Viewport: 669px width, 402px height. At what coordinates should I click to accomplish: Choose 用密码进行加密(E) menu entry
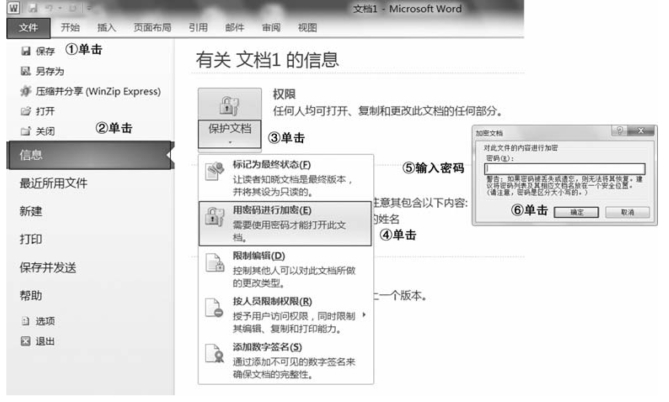285,224
